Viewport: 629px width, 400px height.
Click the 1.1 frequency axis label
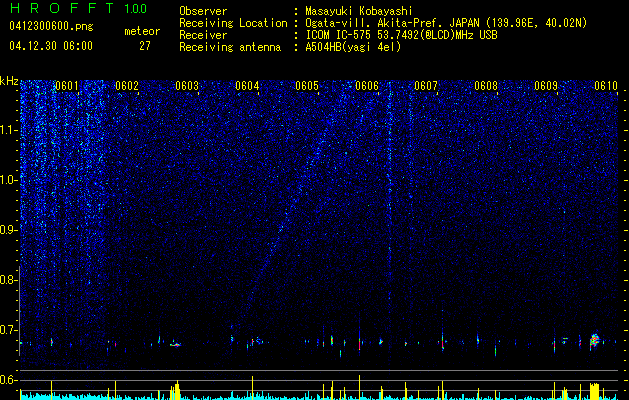coord(9,130)
